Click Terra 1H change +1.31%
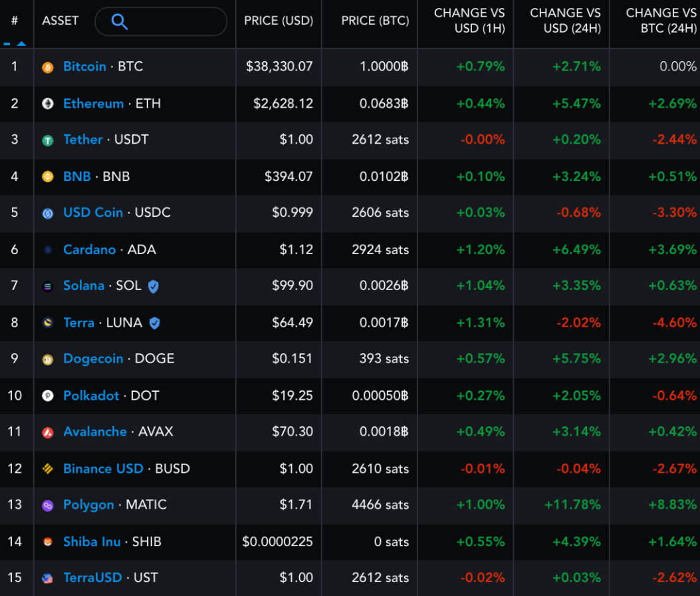Screen dimensions: 700x596 [x=481, y=323]
